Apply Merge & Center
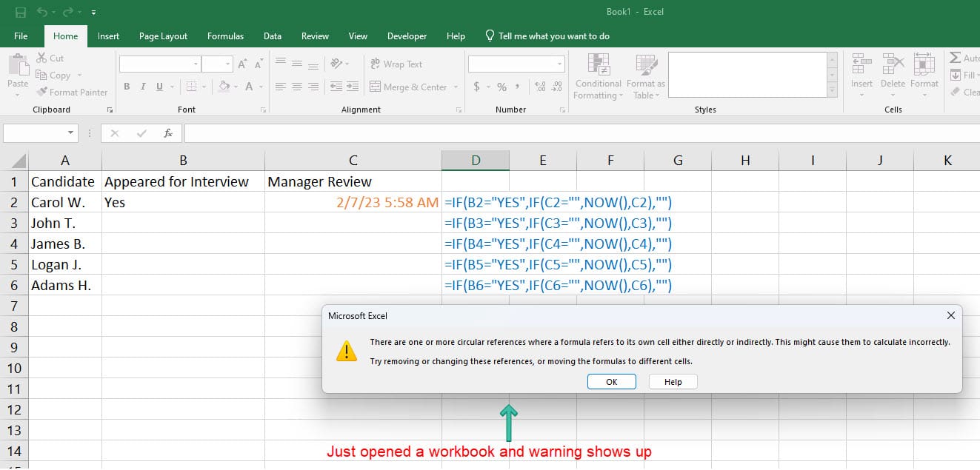 coord(409,87)
